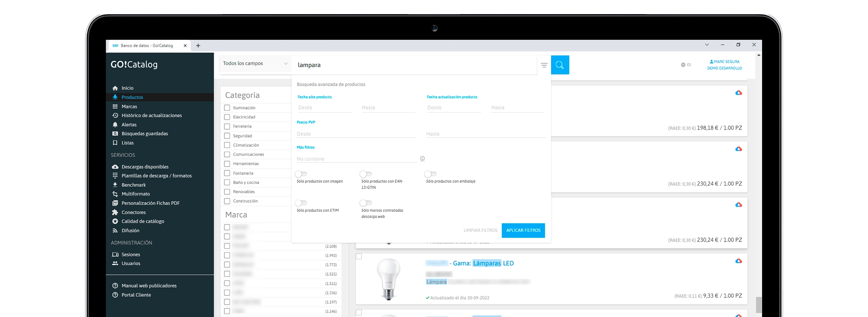
Task: Open the filter lines icon beside search
Action: pos(544,65)
